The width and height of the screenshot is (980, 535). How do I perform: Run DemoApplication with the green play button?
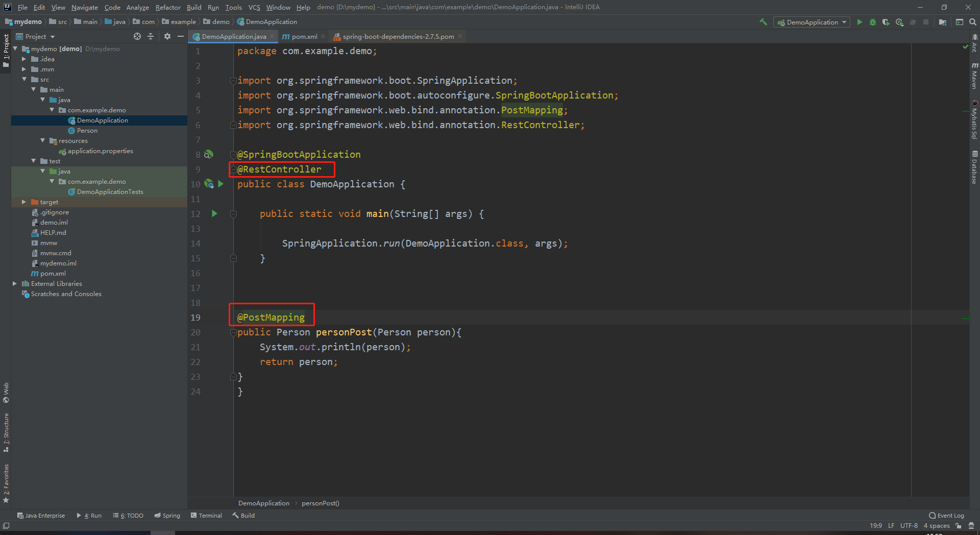tap(860, 22)
